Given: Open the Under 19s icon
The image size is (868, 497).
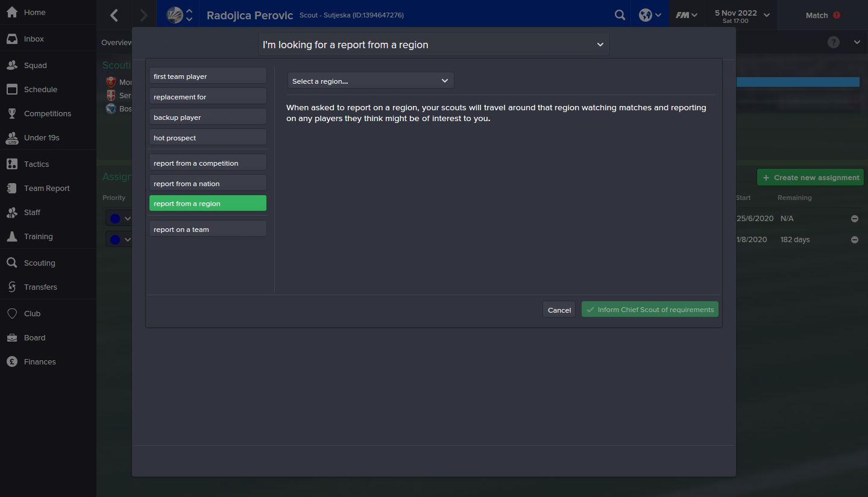Looking at the screenshot, I should click(12, 138).
